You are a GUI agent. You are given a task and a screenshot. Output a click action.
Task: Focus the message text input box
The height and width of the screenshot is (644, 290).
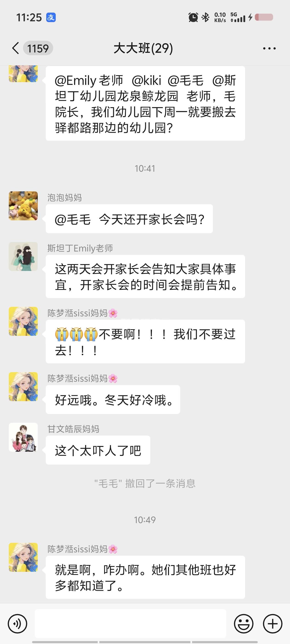point(130,624)
